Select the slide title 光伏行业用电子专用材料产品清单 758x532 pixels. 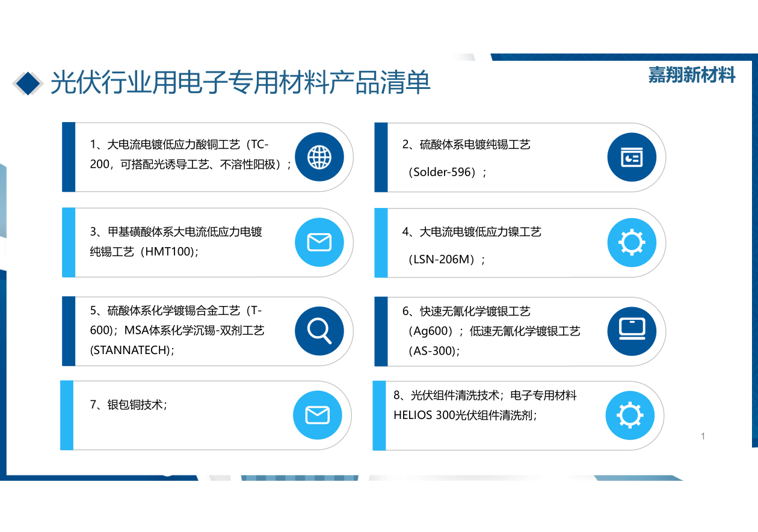pos(240,82)
